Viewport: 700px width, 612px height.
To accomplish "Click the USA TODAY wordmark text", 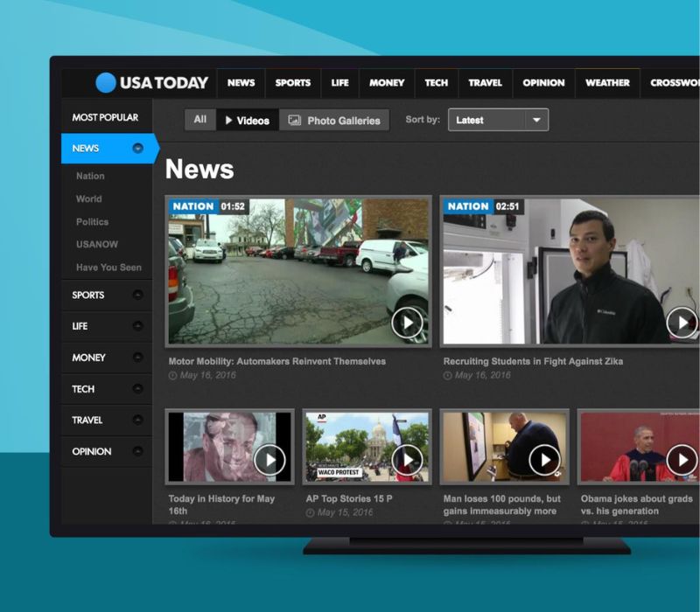I will (164, 83).
